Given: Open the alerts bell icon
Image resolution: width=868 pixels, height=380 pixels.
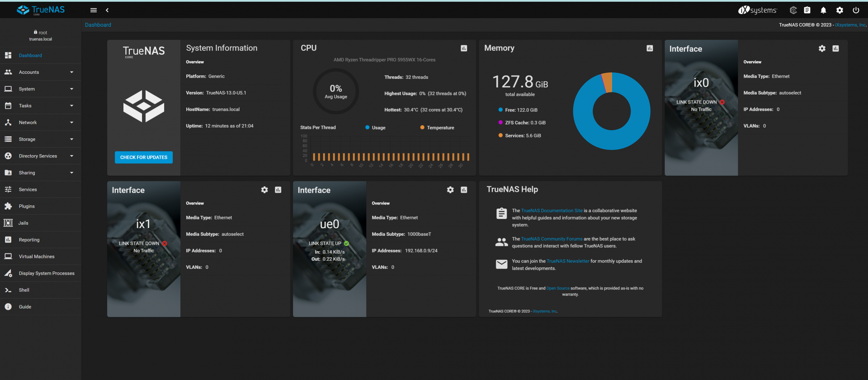Looking at the screenshot, I should 823,10.
